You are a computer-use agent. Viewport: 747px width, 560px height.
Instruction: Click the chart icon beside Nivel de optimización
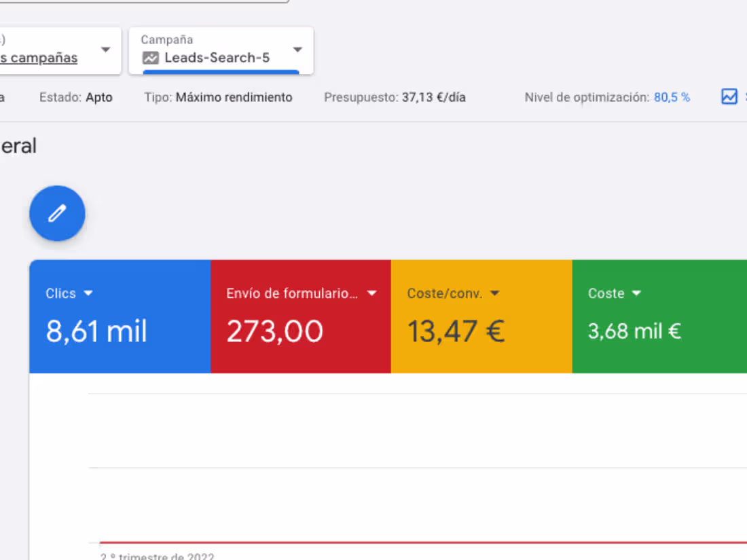[x=729, y=96]
